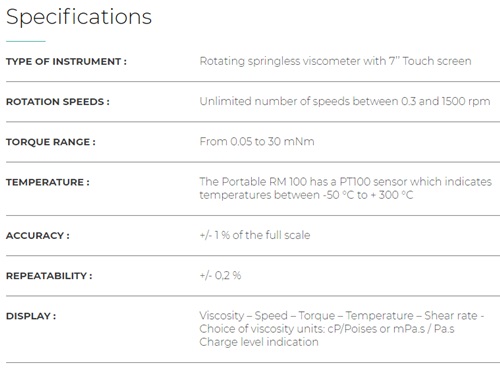
Task: Select the DISPLAY label
Action: coord(31,316)
